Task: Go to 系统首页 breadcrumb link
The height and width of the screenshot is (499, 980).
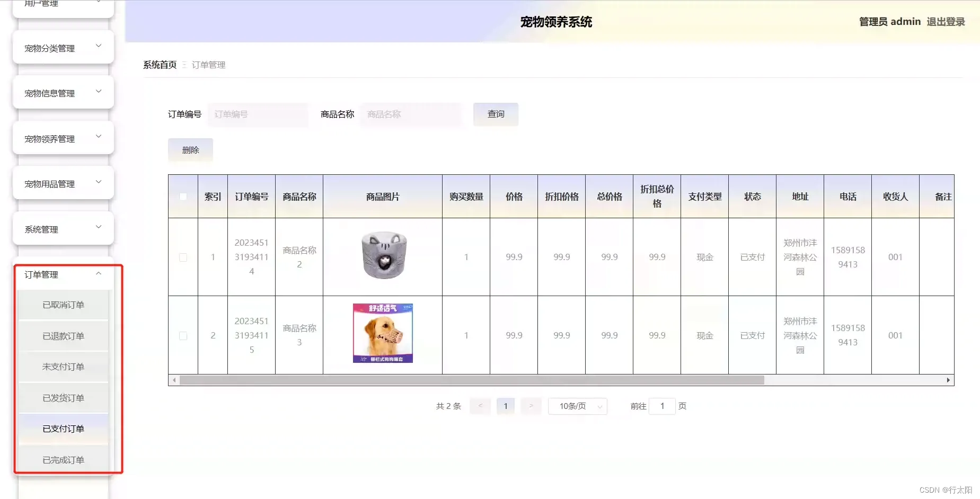Action: click(x=160, y=65)
